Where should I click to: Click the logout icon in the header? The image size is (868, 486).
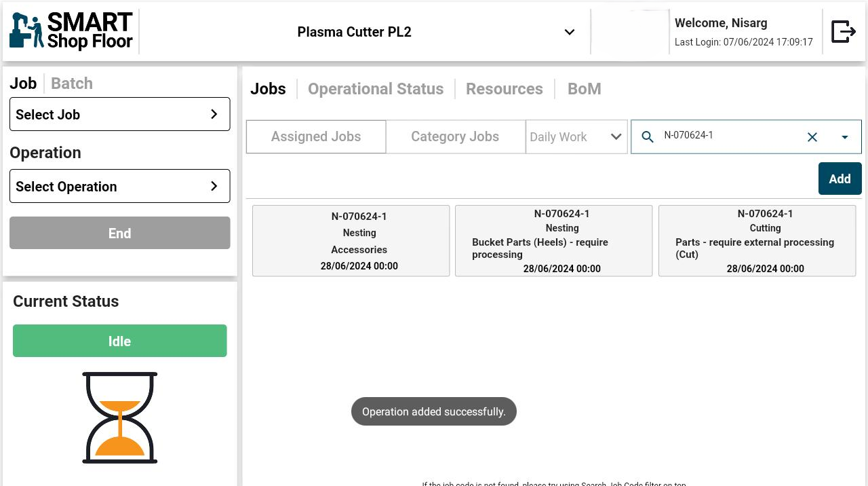pos(843,32)
